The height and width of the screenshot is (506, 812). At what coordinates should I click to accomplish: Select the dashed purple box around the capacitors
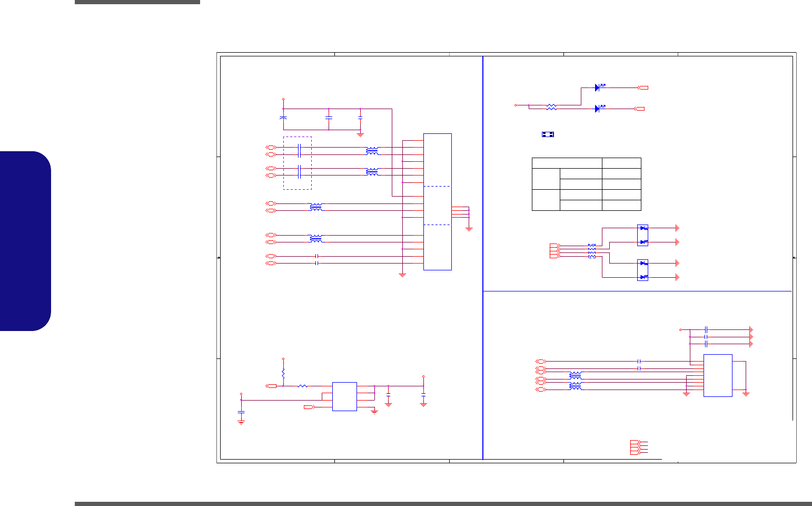(298, 163)
